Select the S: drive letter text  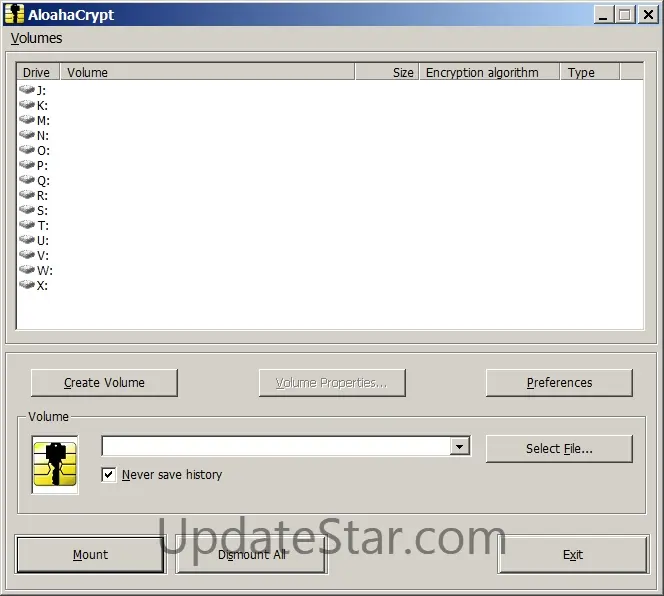click(42, 211)
